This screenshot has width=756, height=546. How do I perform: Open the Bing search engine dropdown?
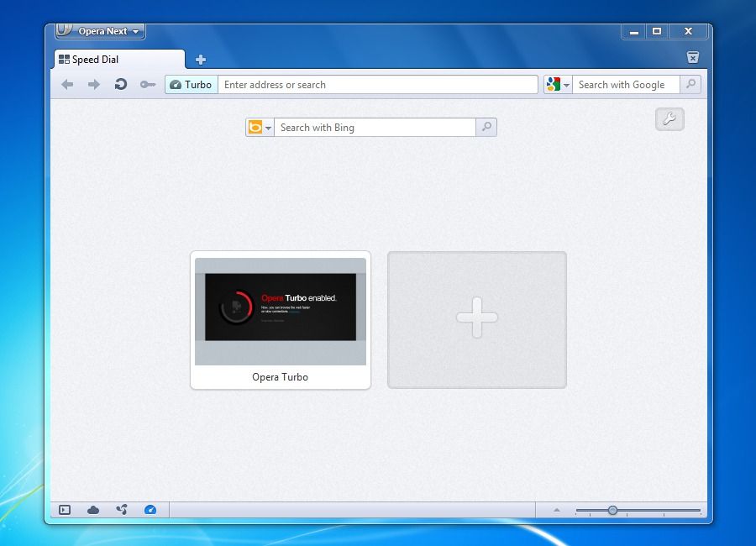click(260, 127)
